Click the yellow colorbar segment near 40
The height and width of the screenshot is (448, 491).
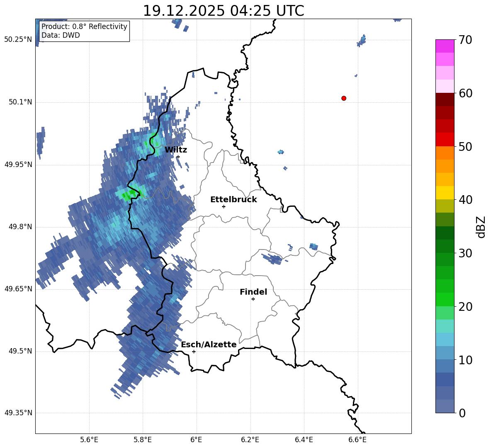click(x=445, y=193)
